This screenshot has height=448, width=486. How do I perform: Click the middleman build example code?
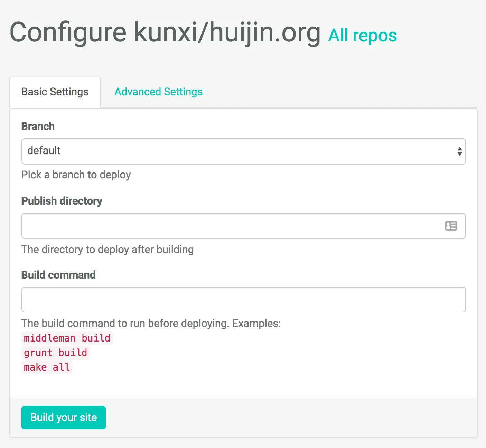point(67,338)
